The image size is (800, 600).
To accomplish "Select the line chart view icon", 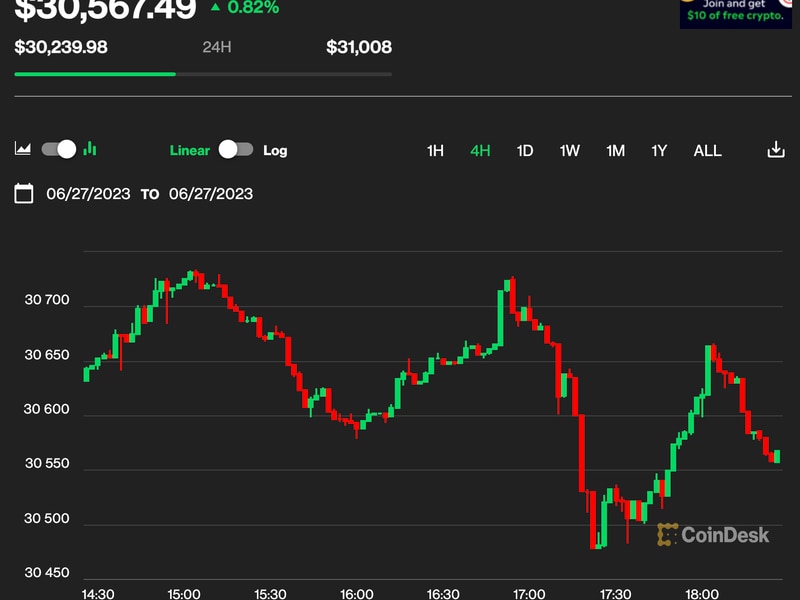I will (x=24, y=150).
